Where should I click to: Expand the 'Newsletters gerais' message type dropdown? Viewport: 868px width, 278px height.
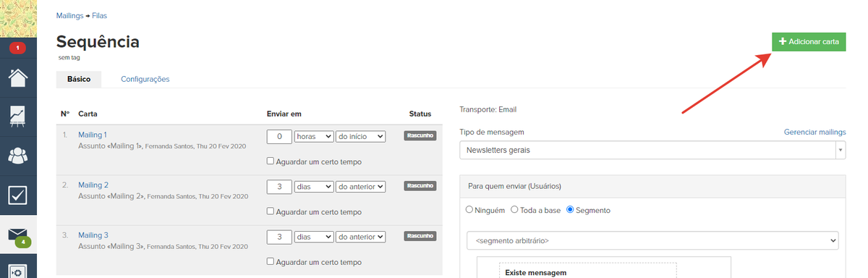[x=652, y=151]
